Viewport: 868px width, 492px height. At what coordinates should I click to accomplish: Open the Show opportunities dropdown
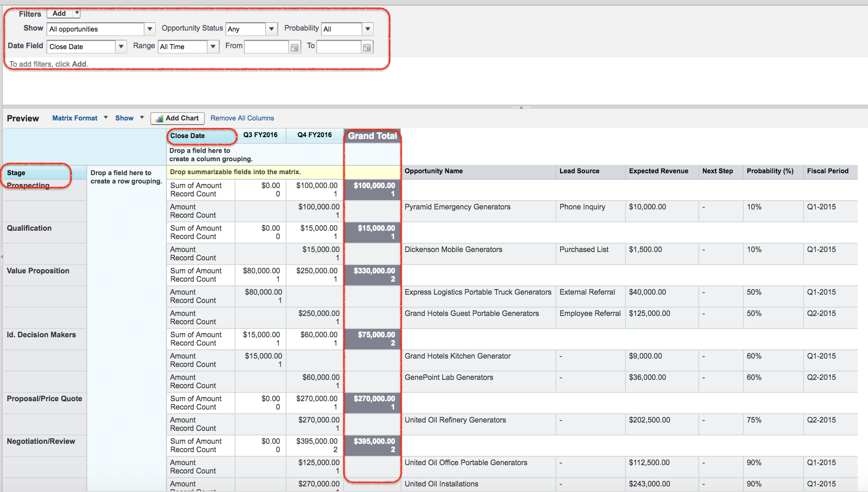[x=149, y=29]
